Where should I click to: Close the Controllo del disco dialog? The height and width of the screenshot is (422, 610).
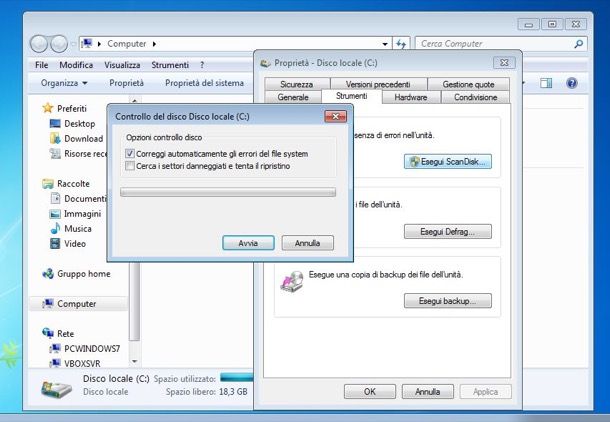click(335, 116)
